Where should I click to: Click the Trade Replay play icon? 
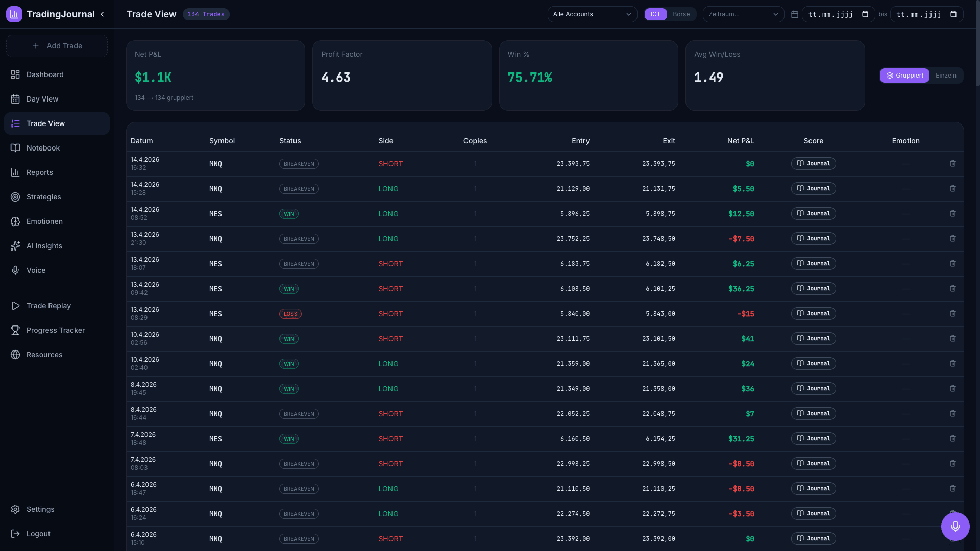pyautogui.click(x=15, y=306)
